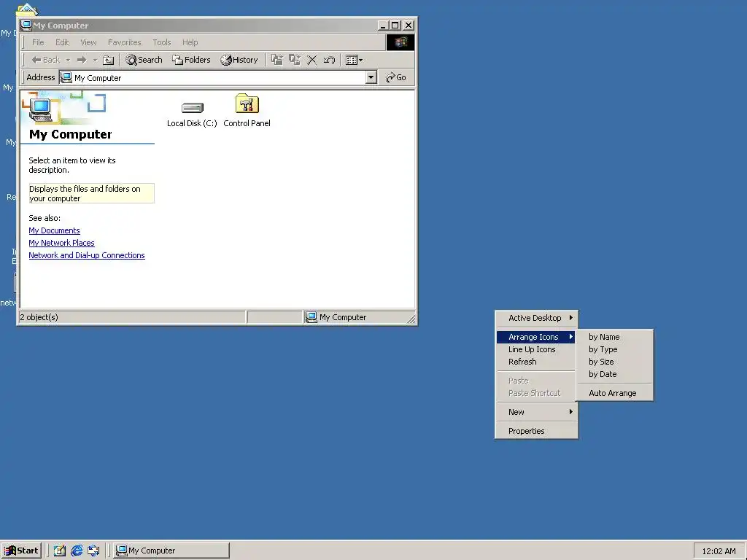
Task: Click the Forward arrow toolbar button
Action: (x=82, y=60)
